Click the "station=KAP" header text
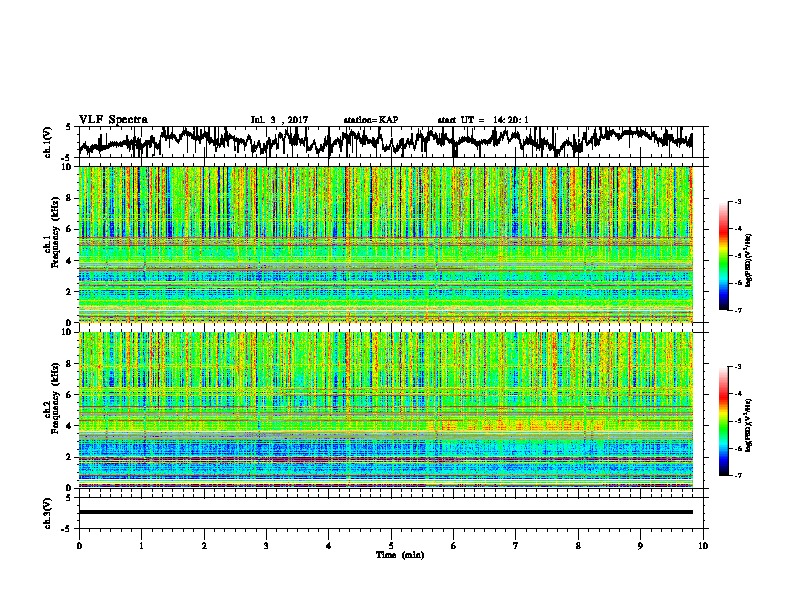Image resolution: width=792 pixels, height=612 pixels. click(371, 120)
